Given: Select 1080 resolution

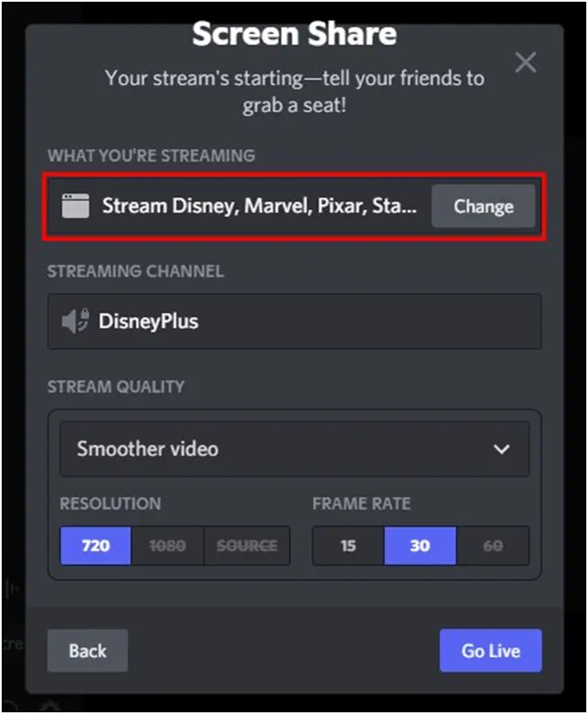Looking at the screenshot, I should pos(168,546).
